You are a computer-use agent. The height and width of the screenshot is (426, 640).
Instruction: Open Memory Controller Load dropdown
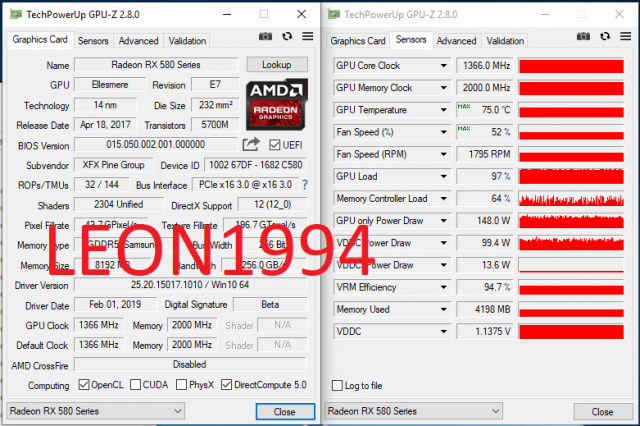click(443, 198)
